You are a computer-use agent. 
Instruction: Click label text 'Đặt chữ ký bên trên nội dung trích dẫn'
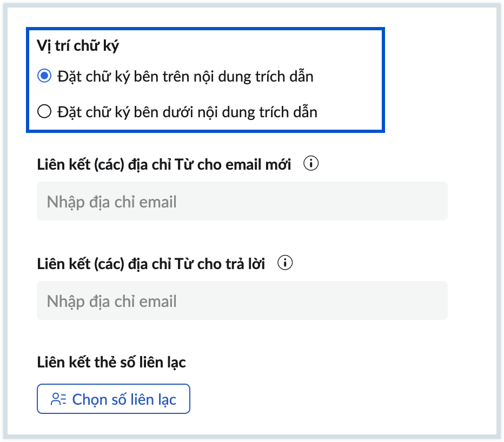pos(184,77)
